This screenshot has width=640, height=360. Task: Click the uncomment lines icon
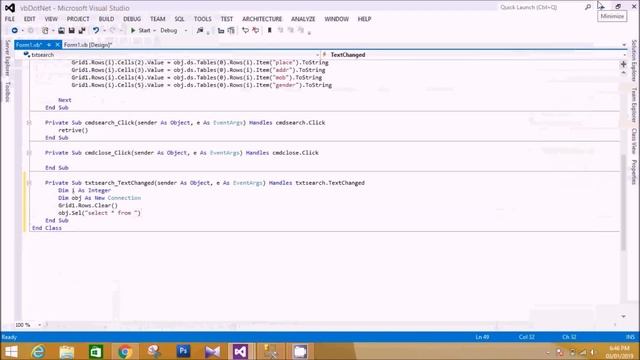(x=256, y=31)
